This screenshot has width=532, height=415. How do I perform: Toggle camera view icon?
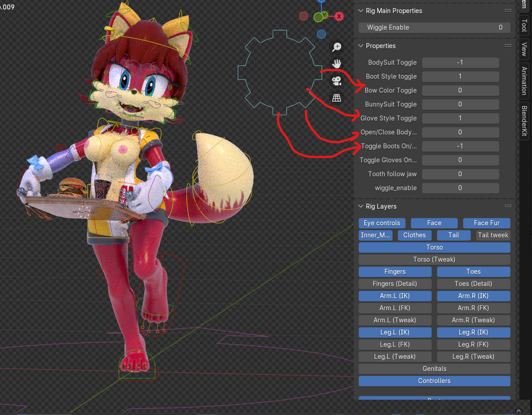pos(337,80)
